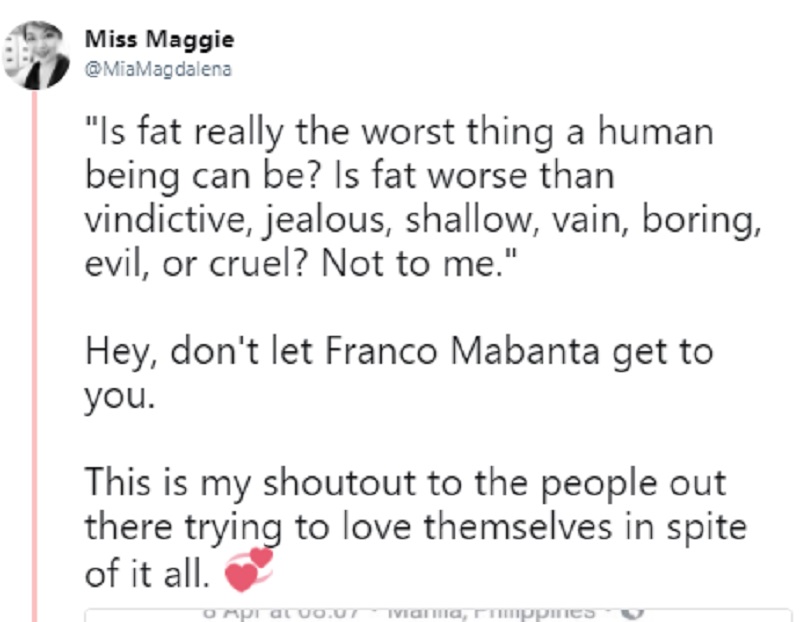Click the embedded post card border
The height and width of the screenshot is (622, 800).
(x=438, y=614)
